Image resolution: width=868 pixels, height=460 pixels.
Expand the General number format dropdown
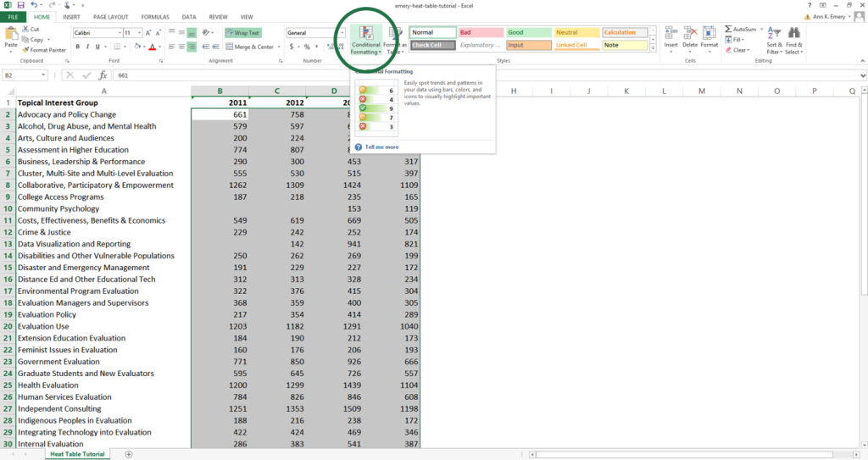click(x=342, y=33)
